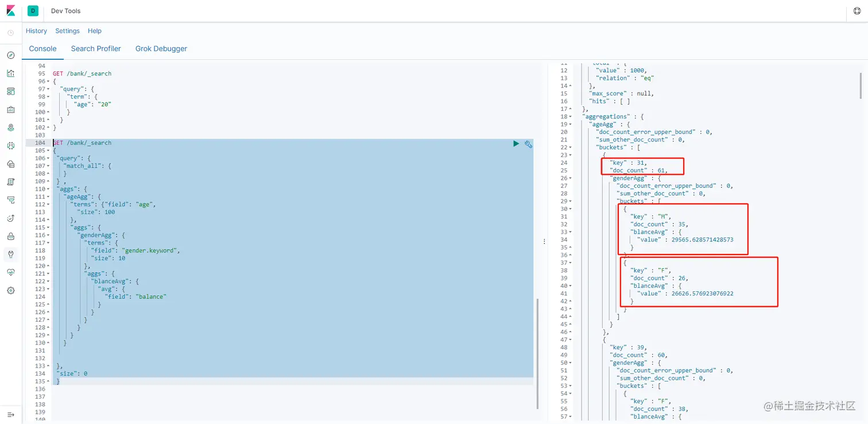Screen dimensions: 868x424
Task: Click "relation" : "eq" in output
Action: [x=625, y=78]
